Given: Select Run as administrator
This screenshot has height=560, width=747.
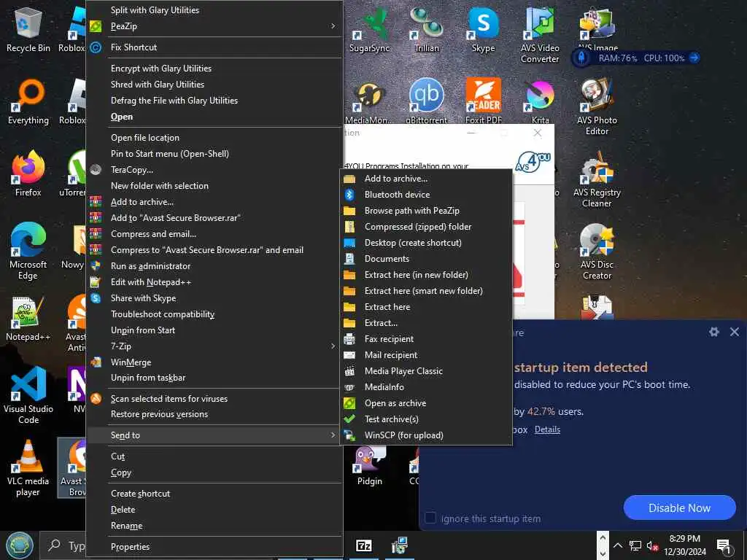Looking at the screenshot, I should (215, 266).
